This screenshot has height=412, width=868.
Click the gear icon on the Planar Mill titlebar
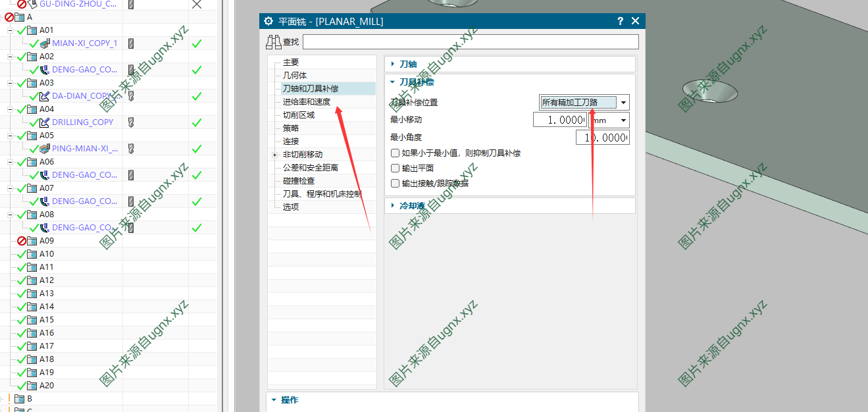coord(268,20)
